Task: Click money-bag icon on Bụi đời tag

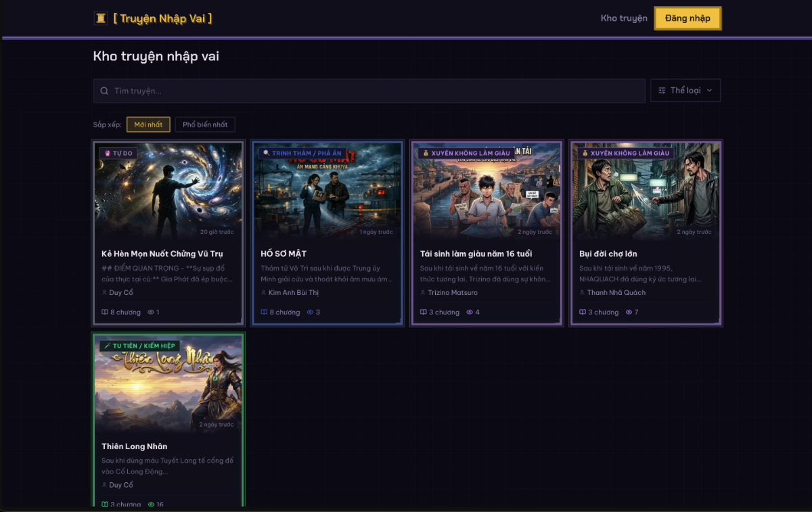Action: pos(585,154)
